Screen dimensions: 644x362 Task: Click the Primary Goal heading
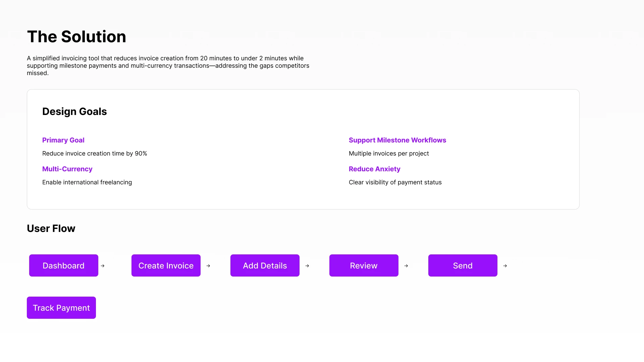point(63,140)
